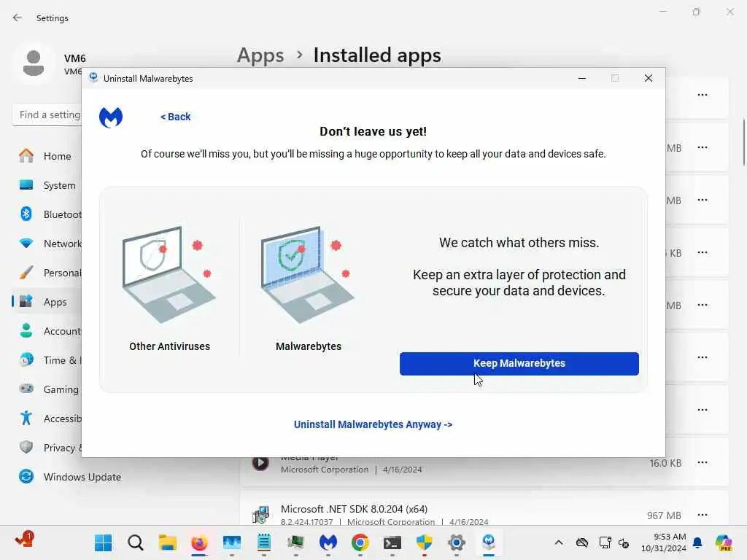
Task: Click Microsoft .NET SDK 8.0.204 (x64) entry
Action: [x=354, y=509]
